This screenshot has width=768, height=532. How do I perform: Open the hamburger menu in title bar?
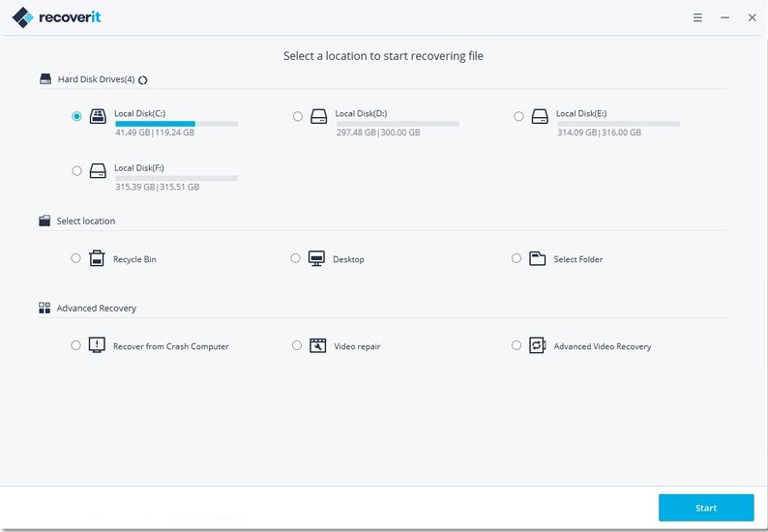(697, 17)
